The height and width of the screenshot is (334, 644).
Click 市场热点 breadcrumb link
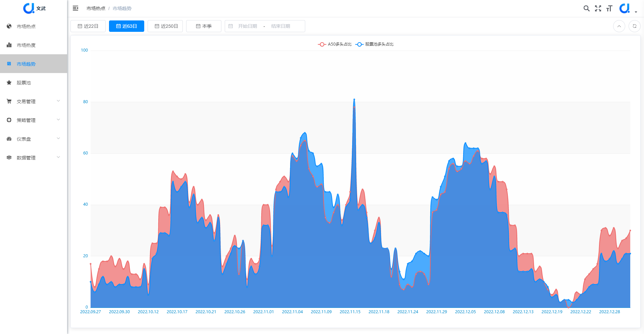(x=96, y=8)
